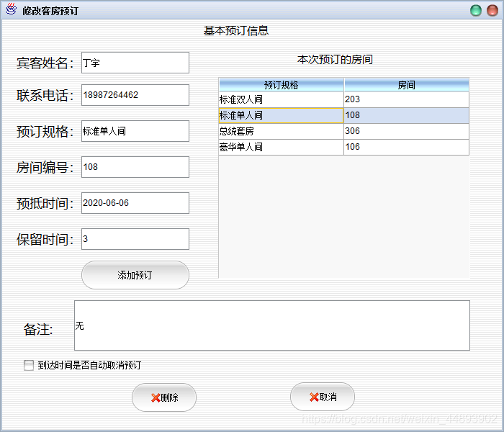Focus the 联系电话 field with 18987264462
The width and height of the screenshot is (504, 432).
135,95
